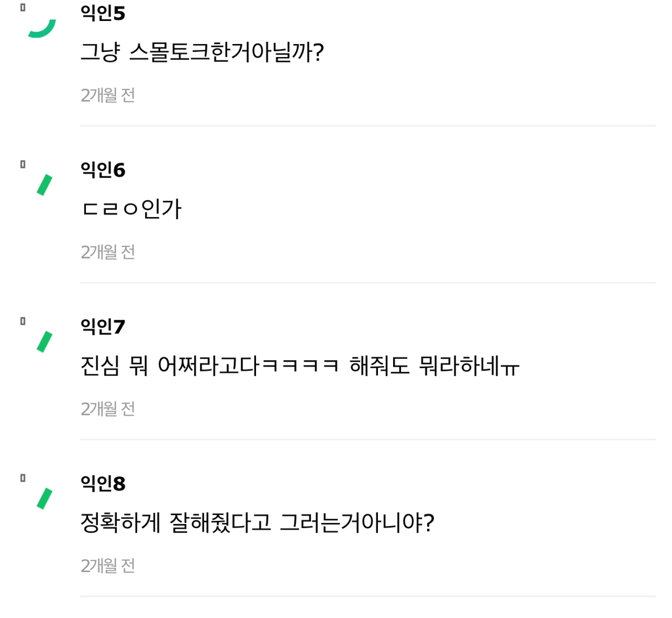
Task: Click the small gray marker left of 익인6
Action: 23,165
